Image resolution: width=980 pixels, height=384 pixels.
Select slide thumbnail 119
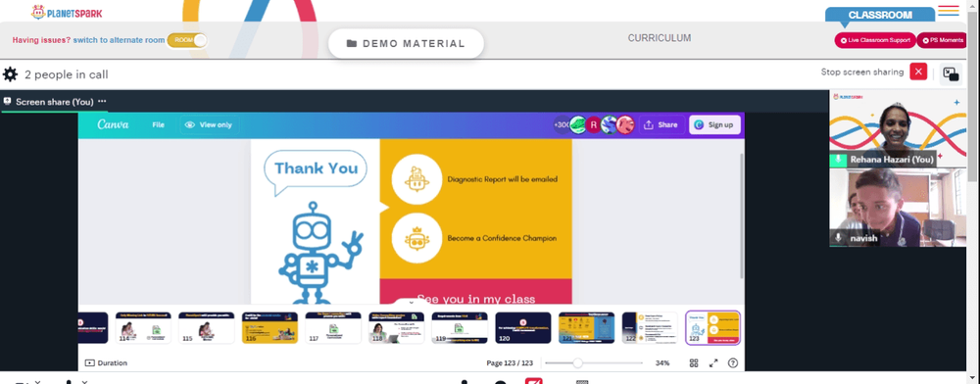460,328
